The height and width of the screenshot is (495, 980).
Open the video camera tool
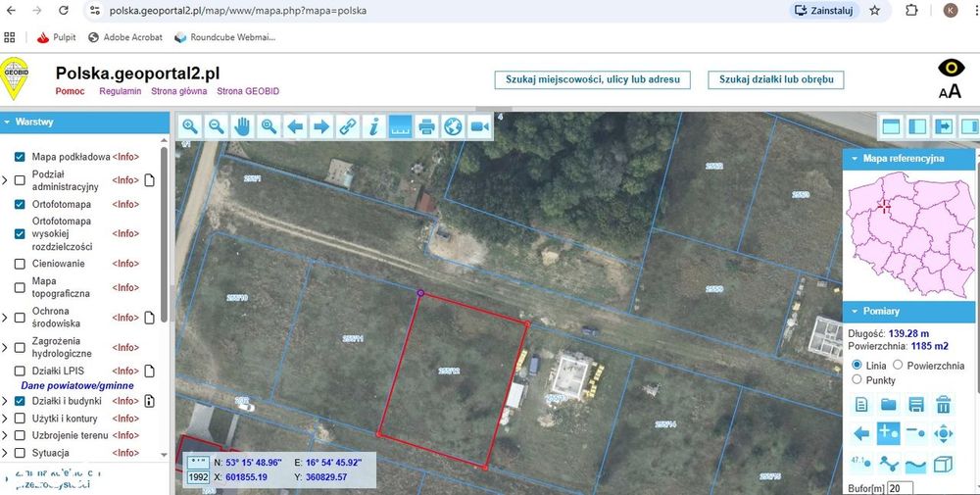(479, 126)
